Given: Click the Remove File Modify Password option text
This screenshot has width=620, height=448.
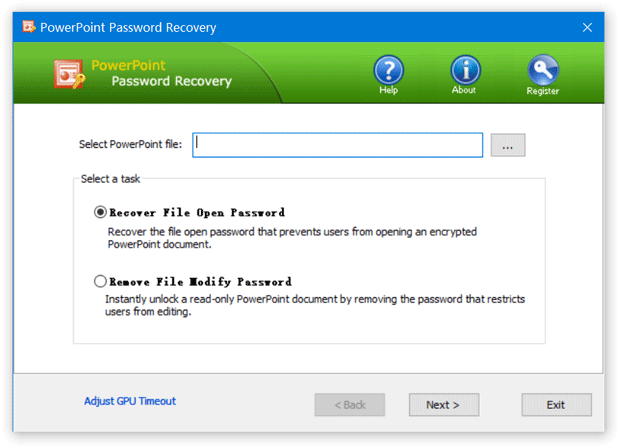Looking at the screenshot, I should coord(200,281).
